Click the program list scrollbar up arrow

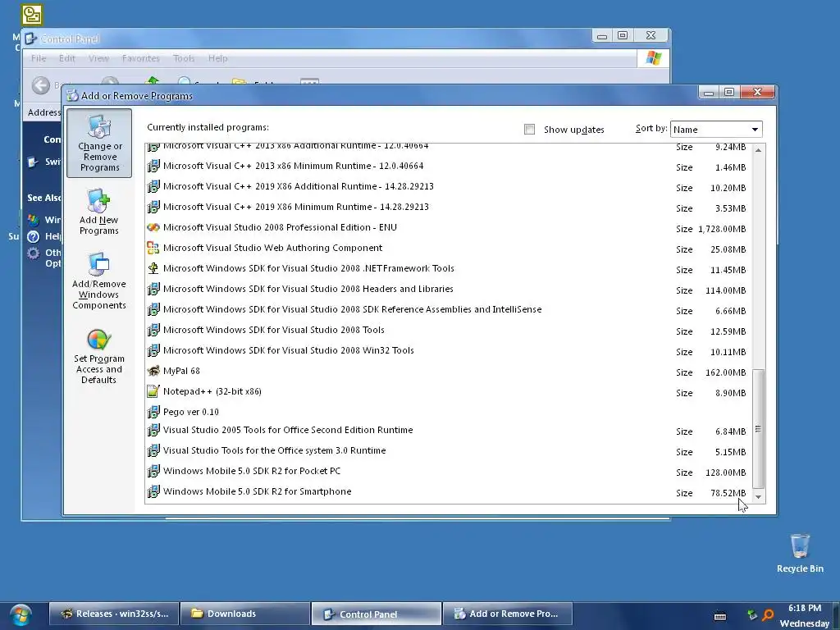(758, 150)
